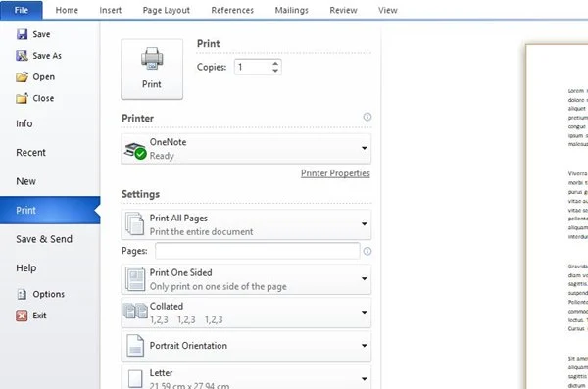Click inside the Copies number field

[253, 68]
